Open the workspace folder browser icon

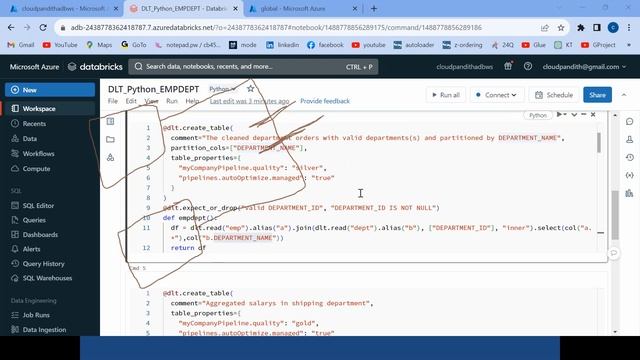click(110, 139)
